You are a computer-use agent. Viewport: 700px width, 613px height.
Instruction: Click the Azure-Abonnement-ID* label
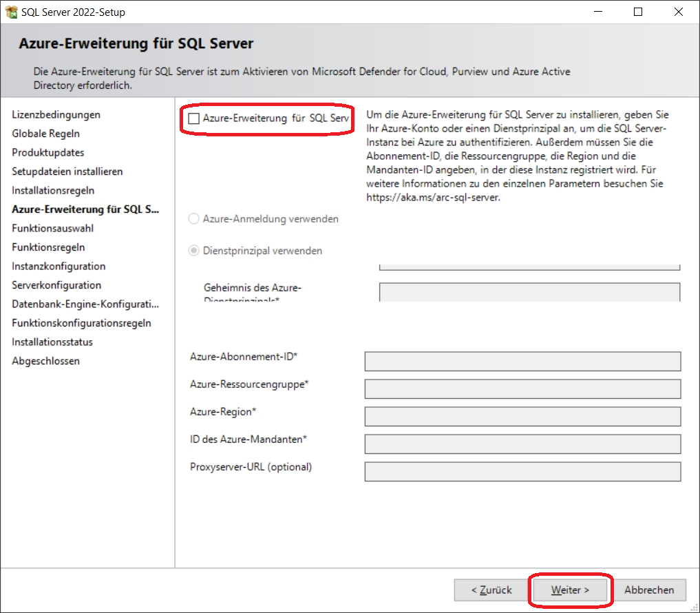click(x=244, y=357)
